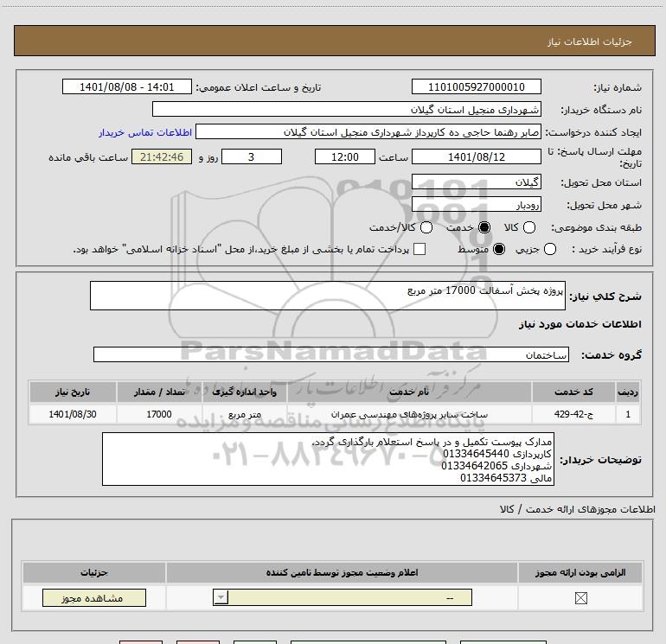Viewport: 666px width, 644px height.
Task: Click the ردیف column header
Action: point(628,392)
